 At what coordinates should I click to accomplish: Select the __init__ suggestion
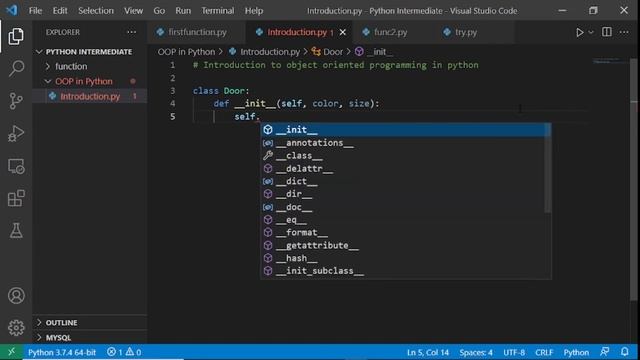406,130
